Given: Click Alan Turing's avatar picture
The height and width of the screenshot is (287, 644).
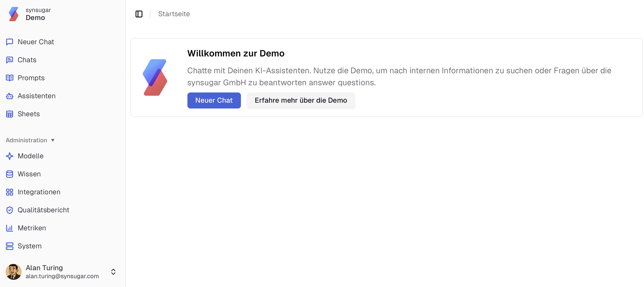Looking at the screenshot, I should 13,272.
